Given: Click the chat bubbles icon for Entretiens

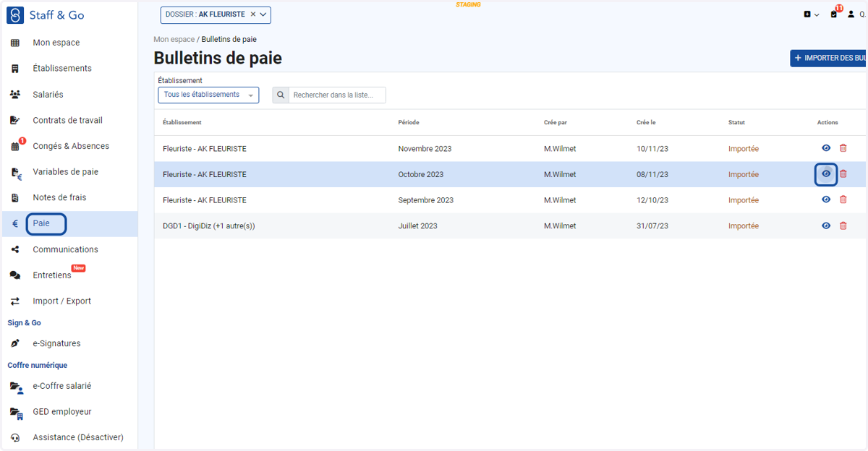Looking at the screenshot, I should coord(15,275).
